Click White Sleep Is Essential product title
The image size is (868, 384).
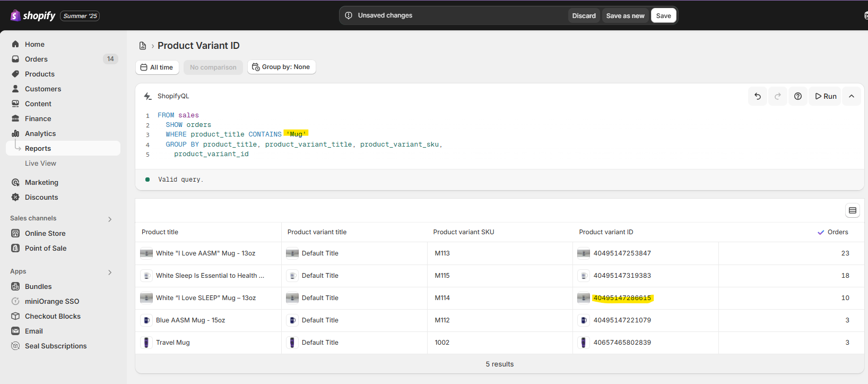pos(210,276)
